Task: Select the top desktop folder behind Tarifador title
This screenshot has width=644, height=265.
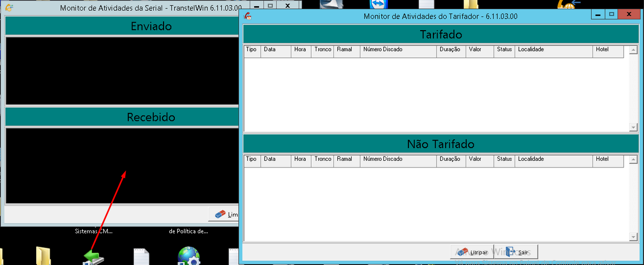Action: click(x=471, y=5)
